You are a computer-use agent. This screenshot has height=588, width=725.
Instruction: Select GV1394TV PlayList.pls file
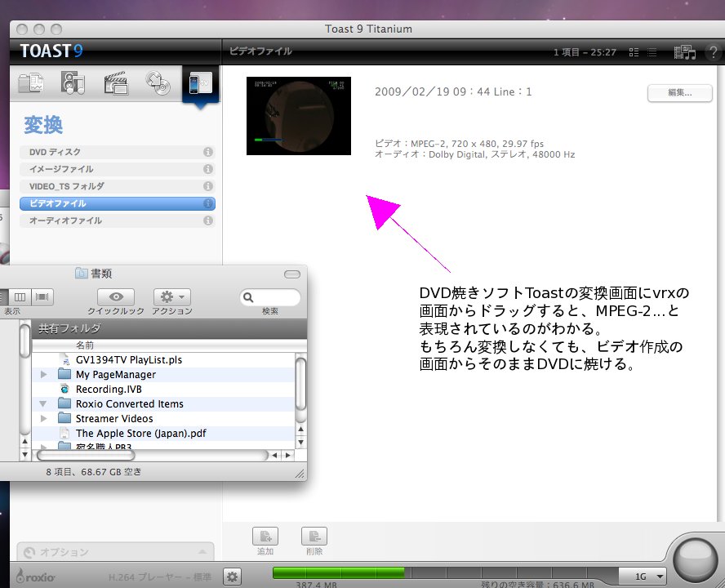coord(163,359)
